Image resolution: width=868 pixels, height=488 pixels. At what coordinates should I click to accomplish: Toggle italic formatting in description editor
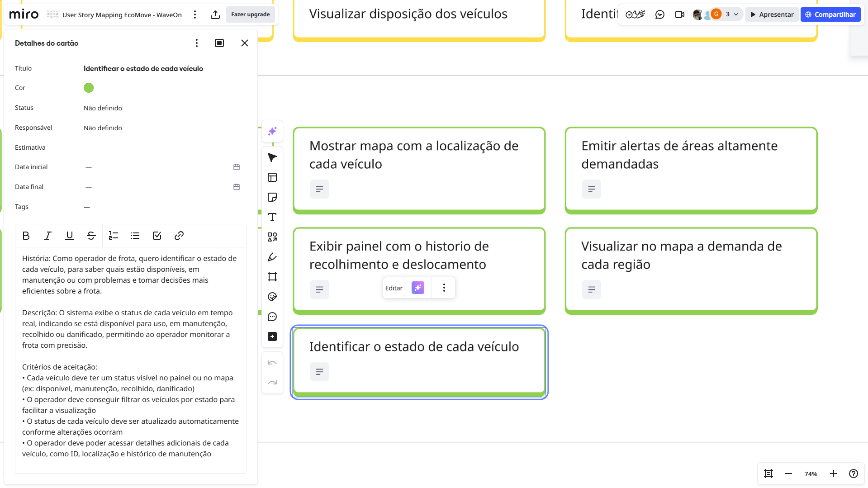point(47,236)
